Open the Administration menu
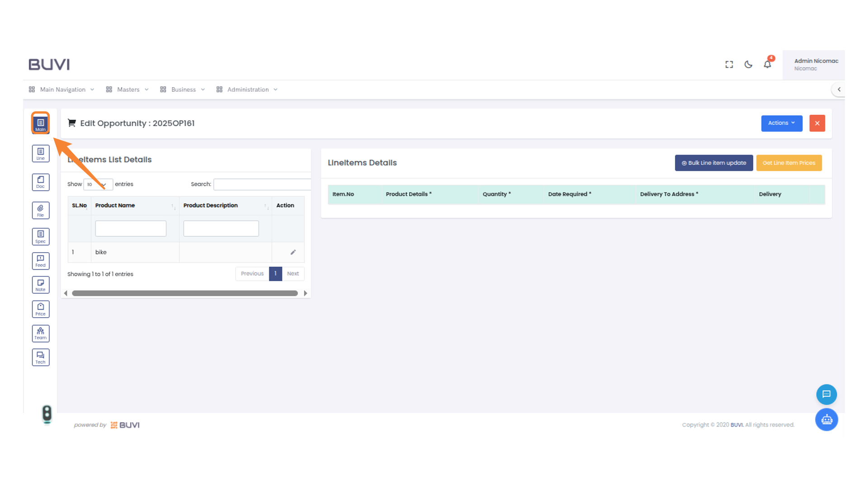The image size is (868, 488). pyautogui.click(x=247, y=89)
